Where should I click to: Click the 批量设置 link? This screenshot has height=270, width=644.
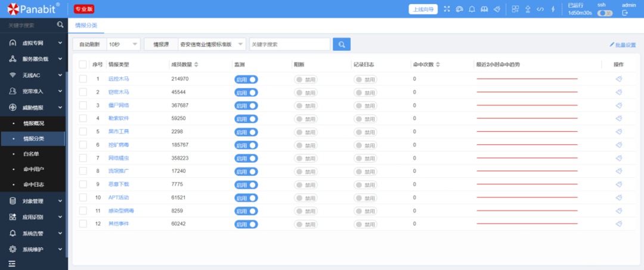pos(623,44)
